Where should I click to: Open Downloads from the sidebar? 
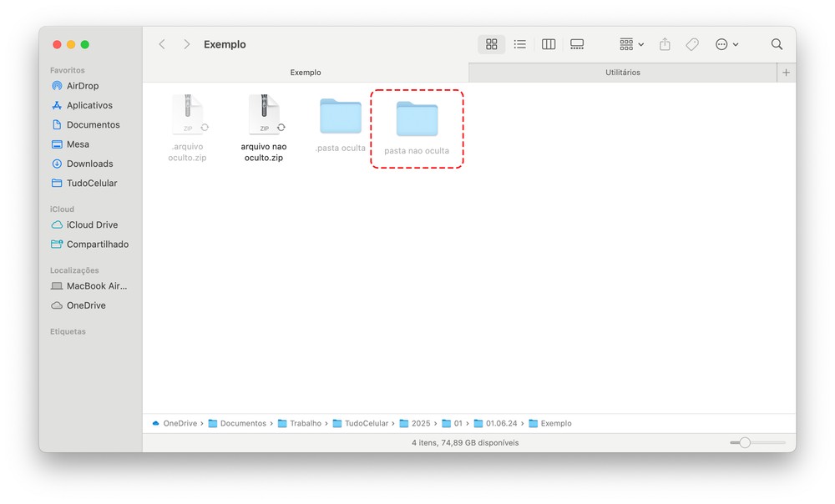click(x=89, y=164)
